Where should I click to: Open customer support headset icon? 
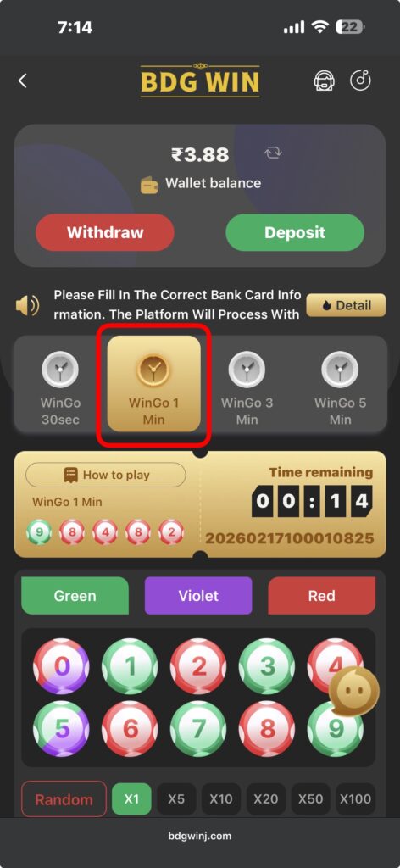tap(325, 81)
